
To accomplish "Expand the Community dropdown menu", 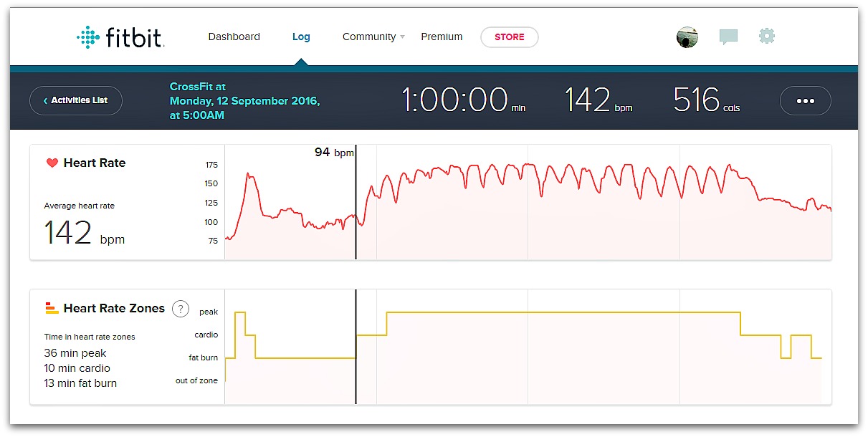I will point(373,37).
